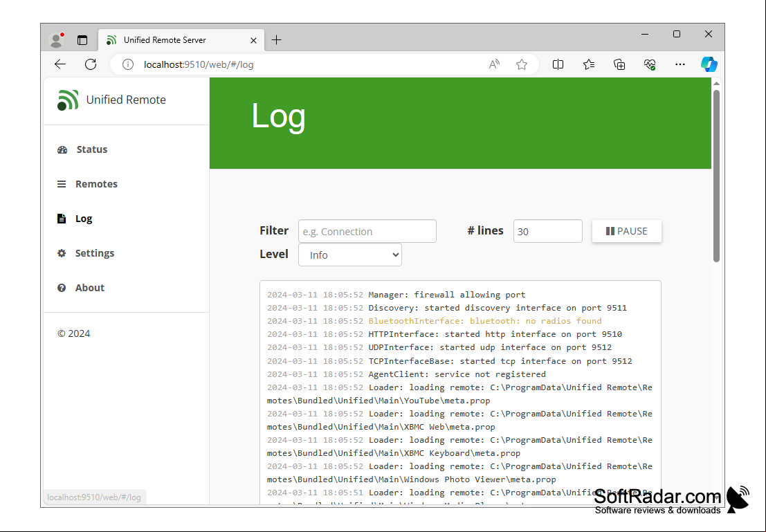
Task: Open a new browser tab
Action: (x=277, y=40)
